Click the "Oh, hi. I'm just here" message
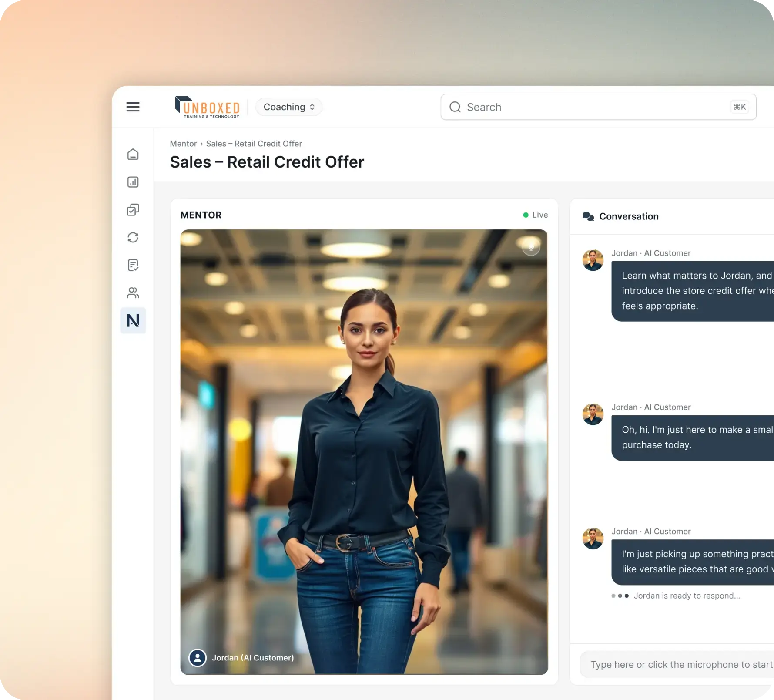Viewport: 774px width, 700px height. (693, 438)
